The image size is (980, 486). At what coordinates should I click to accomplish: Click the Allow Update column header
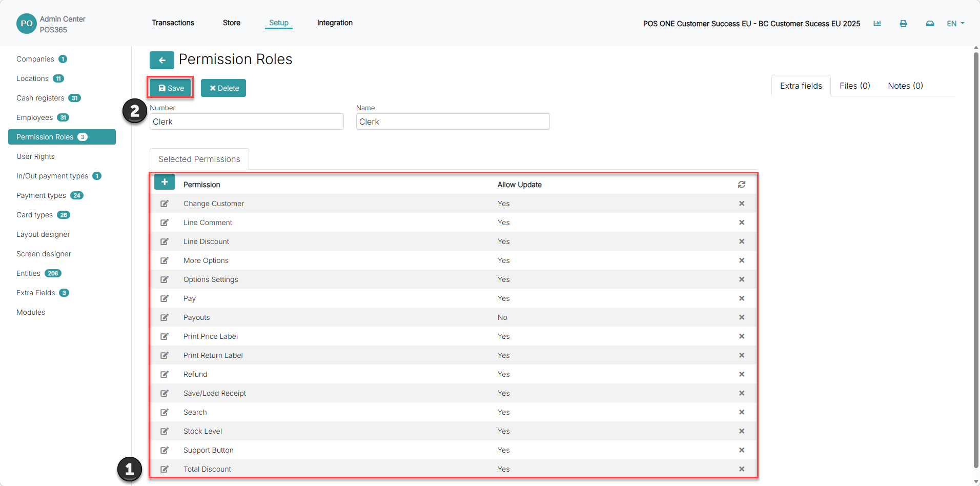pos(519,185)
